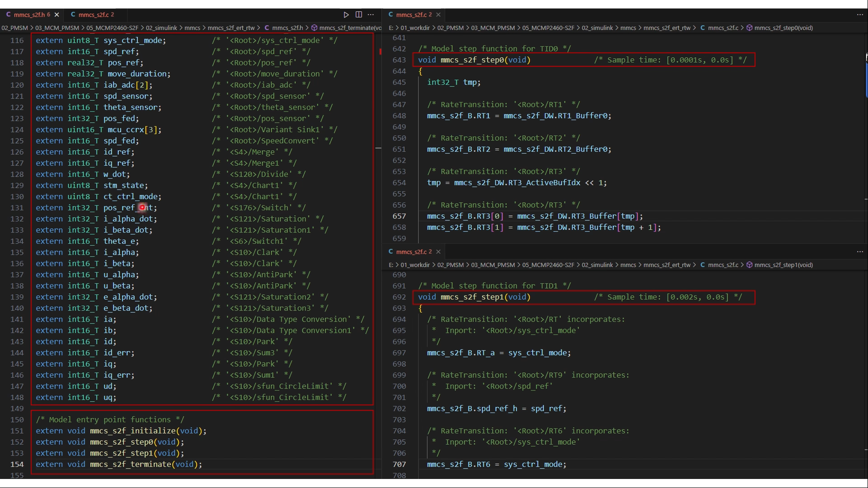Click 01_workdir breadcrumb in top-right editor
868x488 pixels.
(415, 28)
